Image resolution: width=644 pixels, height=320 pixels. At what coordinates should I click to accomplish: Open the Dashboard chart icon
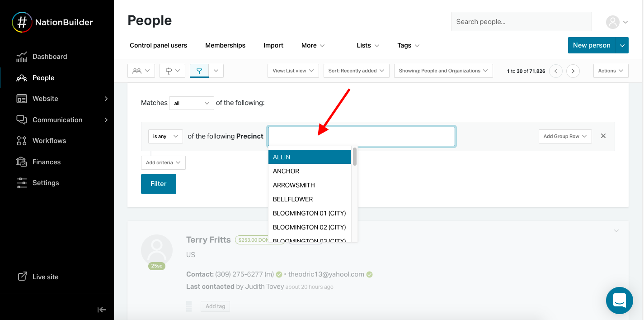pyautogui.click(x=22, y=57)
